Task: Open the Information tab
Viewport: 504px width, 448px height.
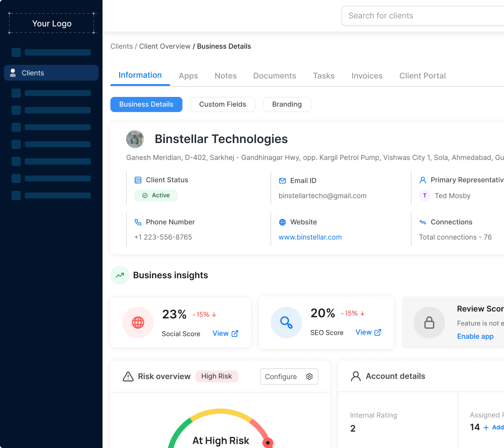Action: click(140, 75)
